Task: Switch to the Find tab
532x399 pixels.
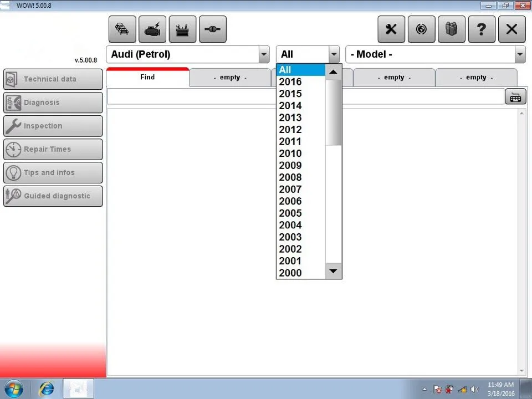Action: coord(147,78)
